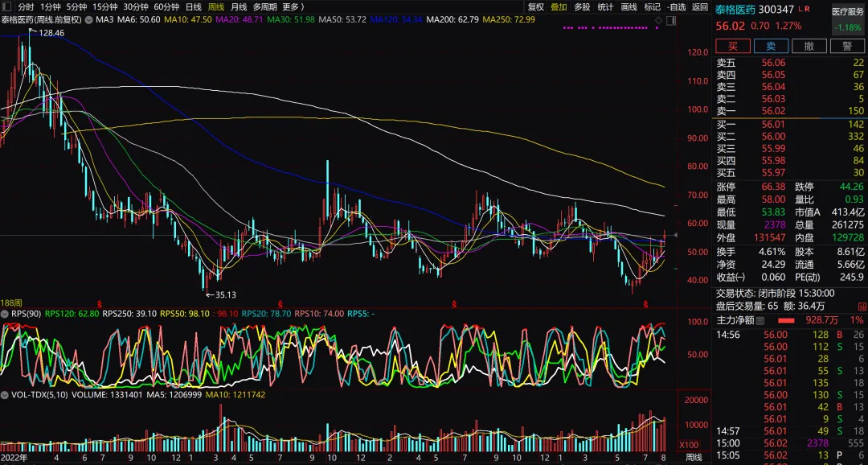This screenshot has width=868, height=465.
Task: Open the 复权 adjustment menu
Action: pyautogui.click(x=536, y=7)
